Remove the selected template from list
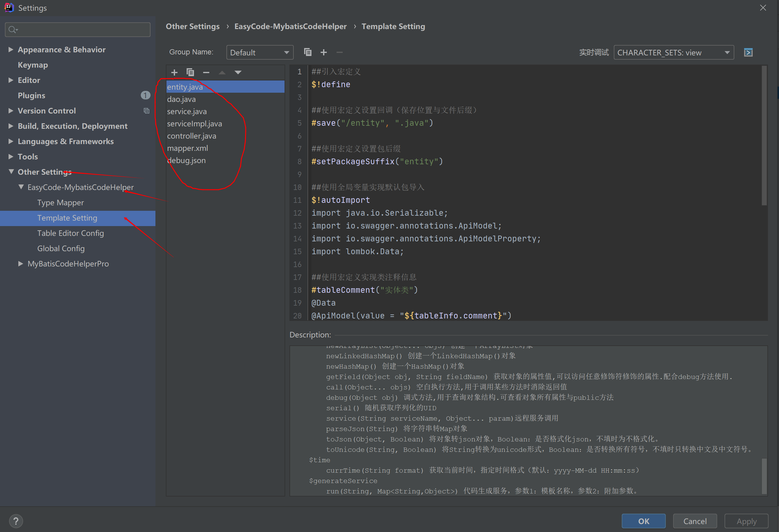The height and width of the screenshot is (532, 779). [x=206, y=72]
